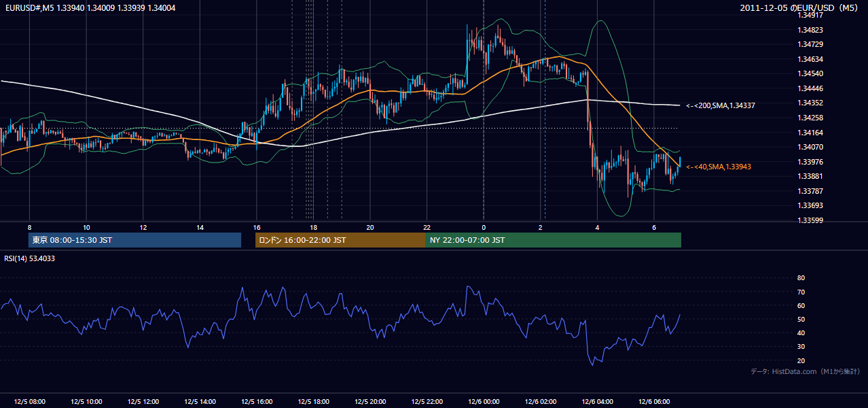868x408 pixels.
Task: Click the 12/5 20:00 date axis label
Action: (370, 402)
